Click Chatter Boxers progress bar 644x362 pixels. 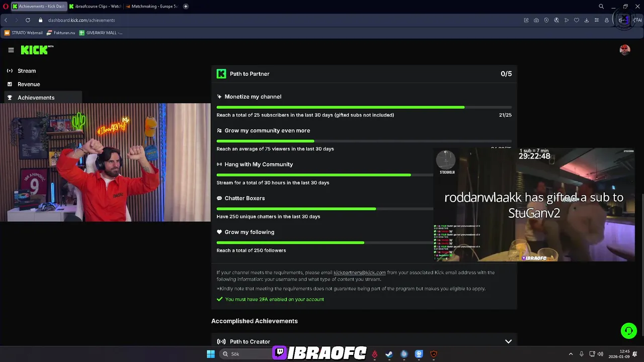click(x=325, y=209)
